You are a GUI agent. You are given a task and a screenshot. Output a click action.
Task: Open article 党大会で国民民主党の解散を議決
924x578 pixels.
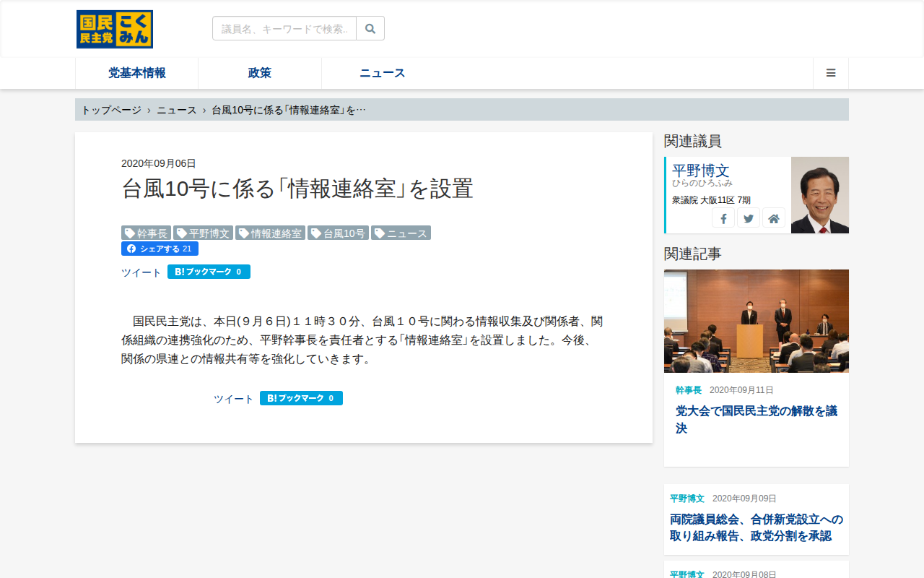pos(757,420)
